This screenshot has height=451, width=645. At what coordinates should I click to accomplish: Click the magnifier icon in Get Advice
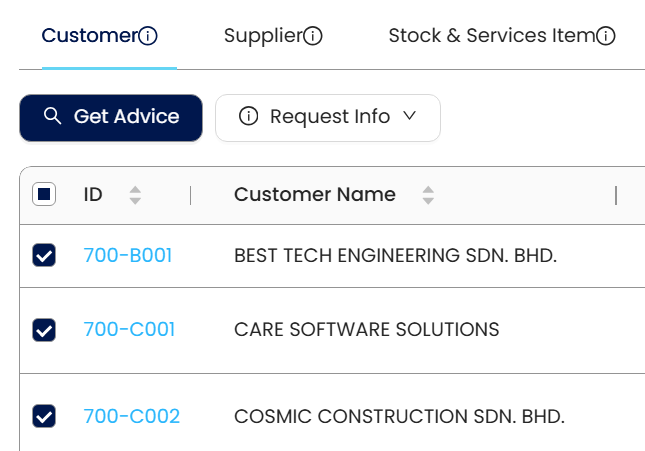tap(53, 117)
